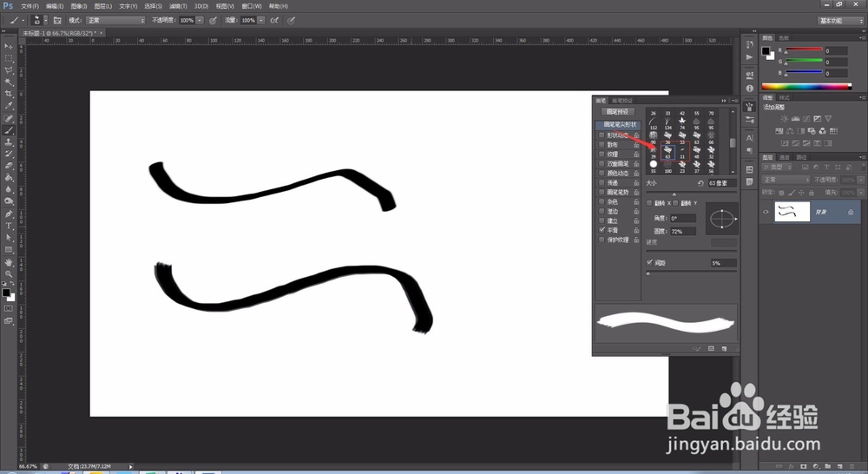This screenshot has height=474, width=868.
Task: Open Brush panel flyout menu
Action: pyautogui.click(x=734, y=101)
